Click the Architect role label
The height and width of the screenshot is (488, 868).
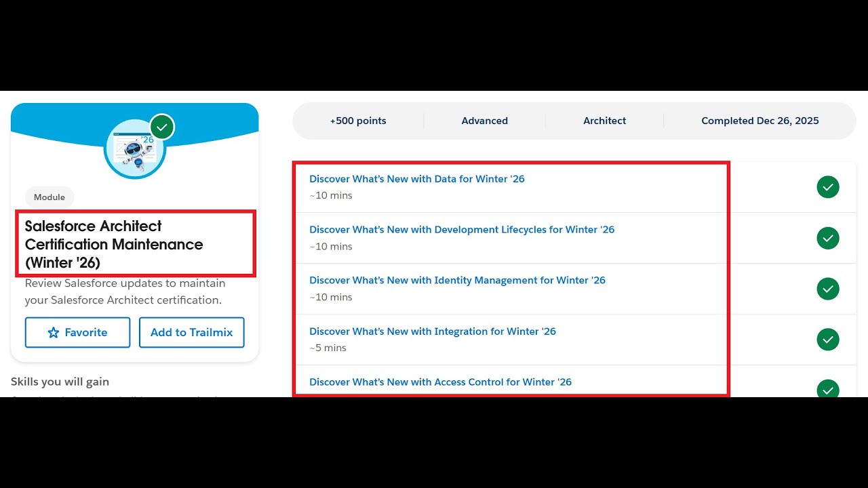[605, 121]
